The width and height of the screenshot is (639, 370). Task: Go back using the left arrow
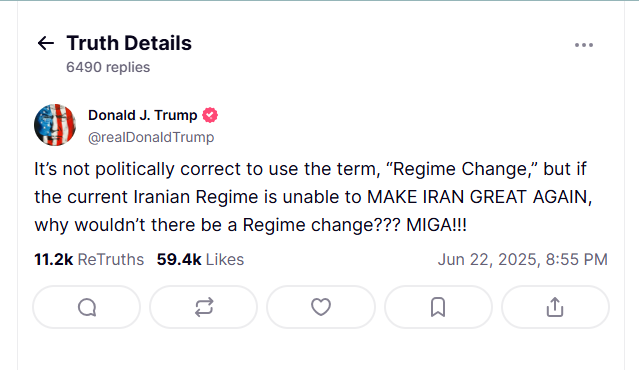click(46, 43)
